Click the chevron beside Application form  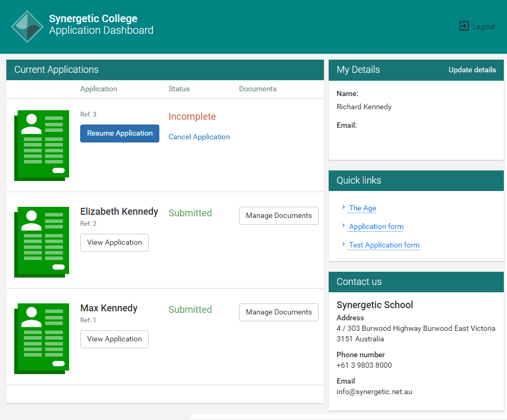(x=343, y=226)
